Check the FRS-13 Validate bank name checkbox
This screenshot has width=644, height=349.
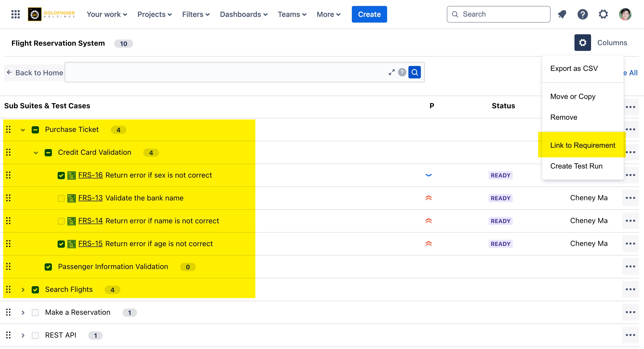point(61,198)
